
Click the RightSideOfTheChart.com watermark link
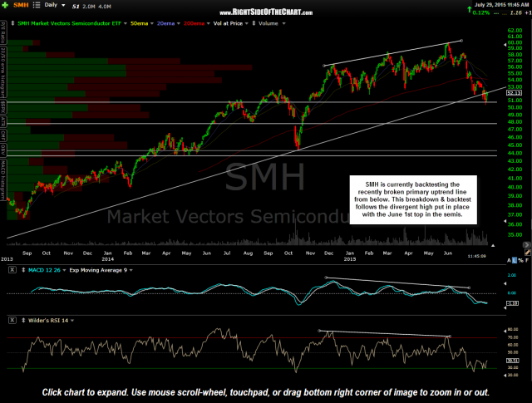267,14
